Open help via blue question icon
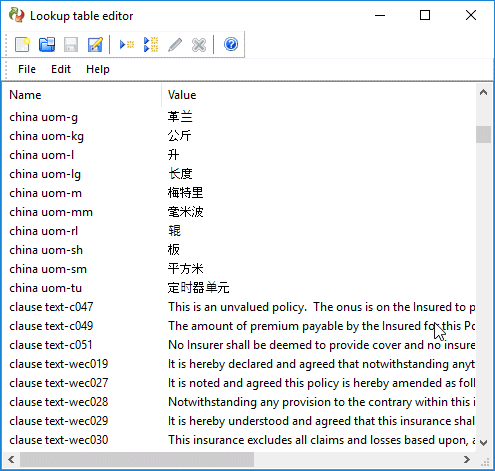The width and height of the screenshot is (495, 471). pyautogui.click(x=231, y=44)
